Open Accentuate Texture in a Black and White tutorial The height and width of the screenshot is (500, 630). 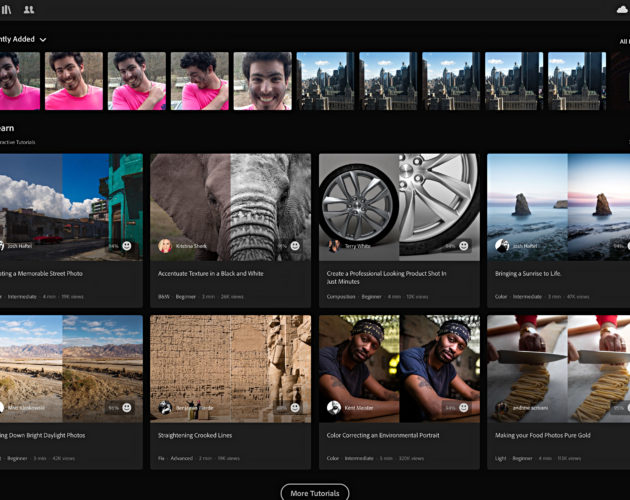pos(211,273)
